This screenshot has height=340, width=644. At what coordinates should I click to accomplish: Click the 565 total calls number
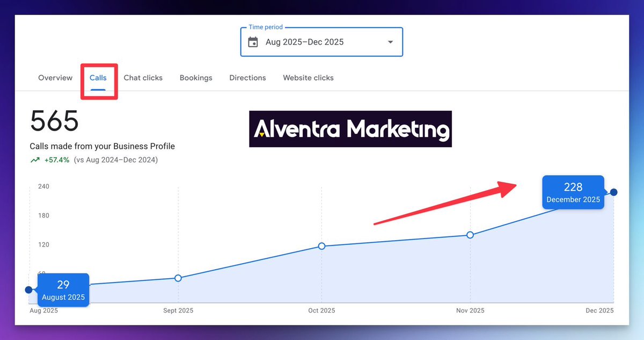click(54, 121)
